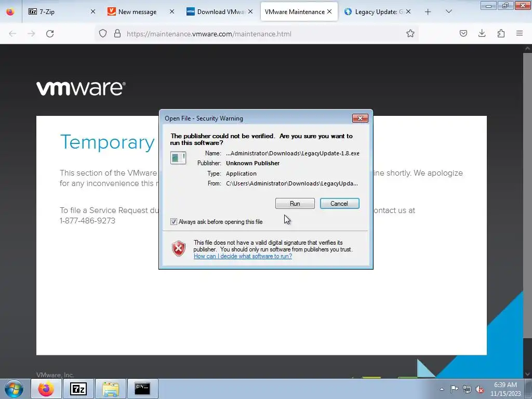
Task: Open How can I decide what software to run link
Action: click(243, 256)
